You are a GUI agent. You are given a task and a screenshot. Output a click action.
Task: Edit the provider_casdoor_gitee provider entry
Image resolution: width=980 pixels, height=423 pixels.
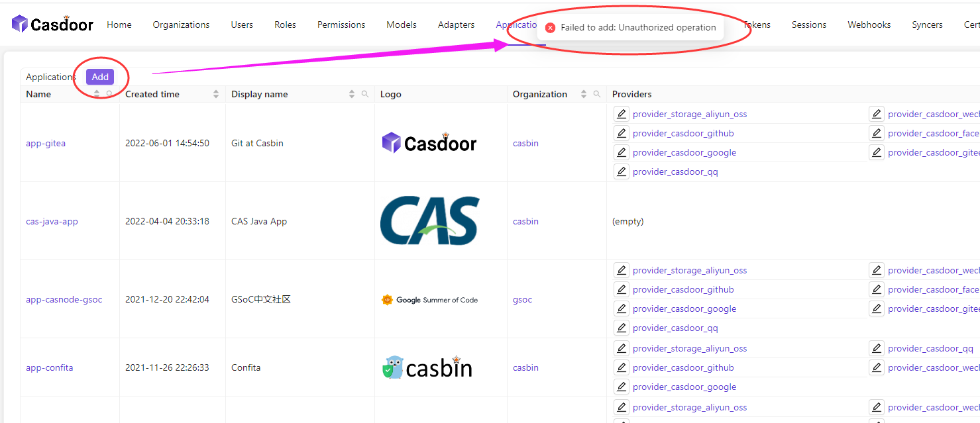coord(877,152)
